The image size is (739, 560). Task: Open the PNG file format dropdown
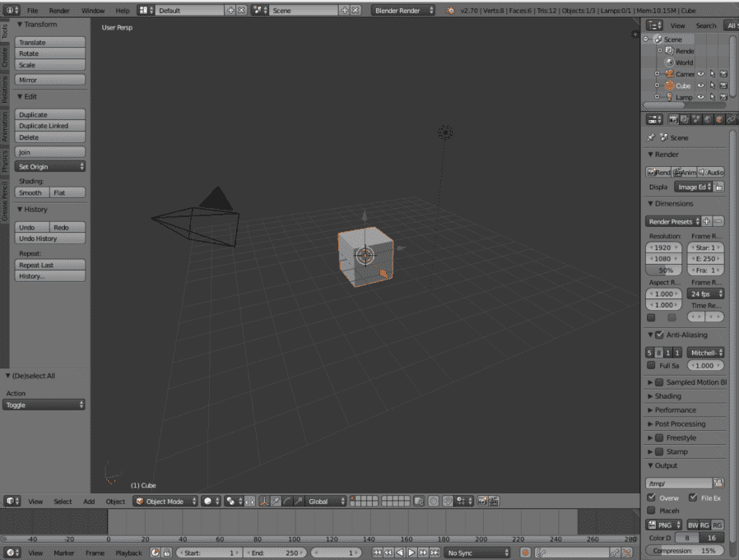664,525
